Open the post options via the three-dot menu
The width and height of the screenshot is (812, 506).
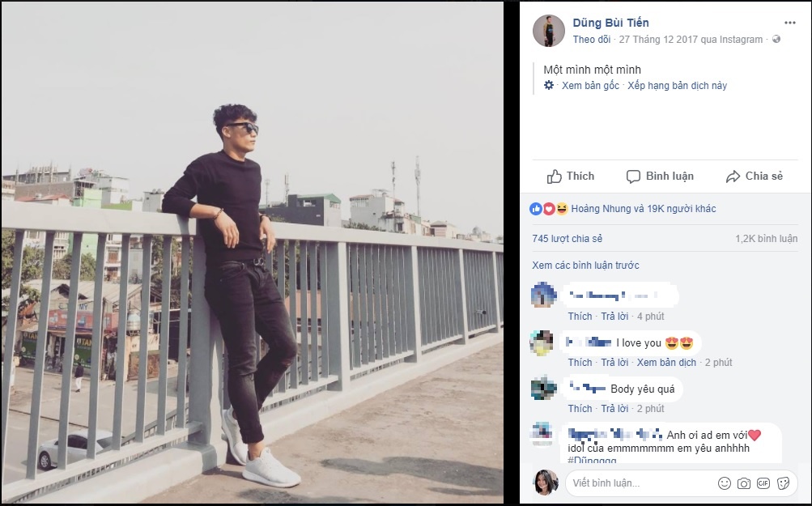click(x=789, y=21)
